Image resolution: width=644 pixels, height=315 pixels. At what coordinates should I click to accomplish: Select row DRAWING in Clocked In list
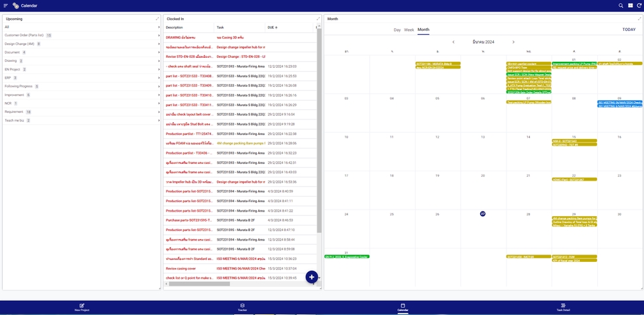click(x=240, y=38)
